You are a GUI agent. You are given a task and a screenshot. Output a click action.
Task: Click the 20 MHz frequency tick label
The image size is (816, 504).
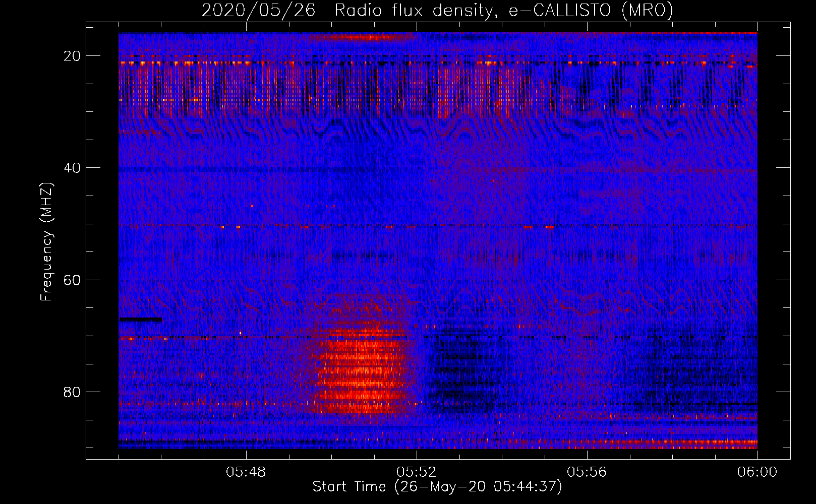point(73,56)
